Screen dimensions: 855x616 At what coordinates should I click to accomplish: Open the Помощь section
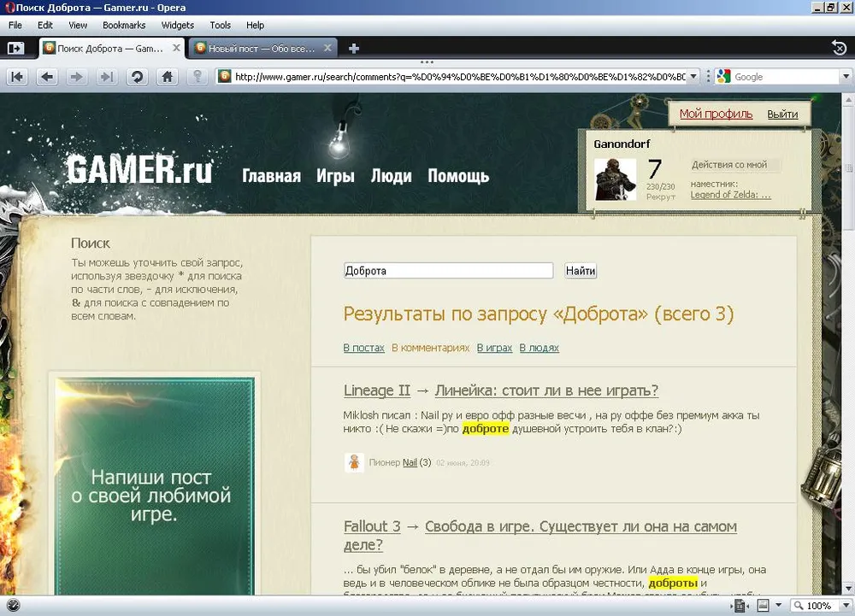(458, 176)
